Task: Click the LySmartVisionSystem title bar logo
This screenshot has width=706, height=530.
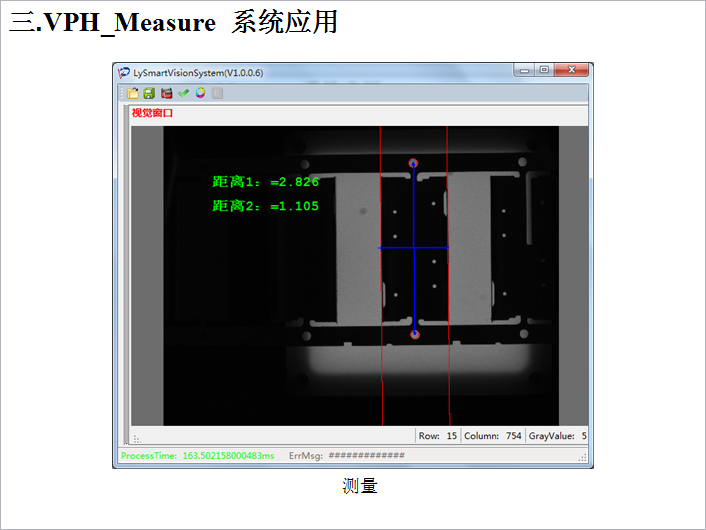Action: [x=124, y=73]
